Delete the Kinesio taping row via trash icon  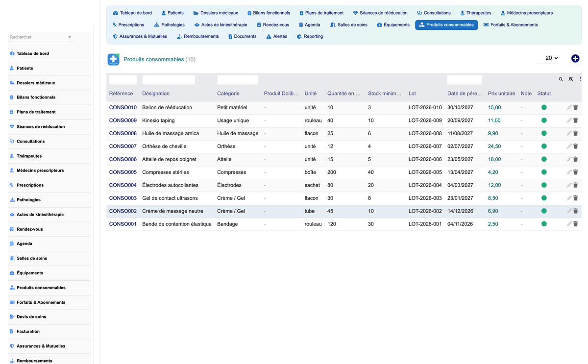click(x=576, y=121)
